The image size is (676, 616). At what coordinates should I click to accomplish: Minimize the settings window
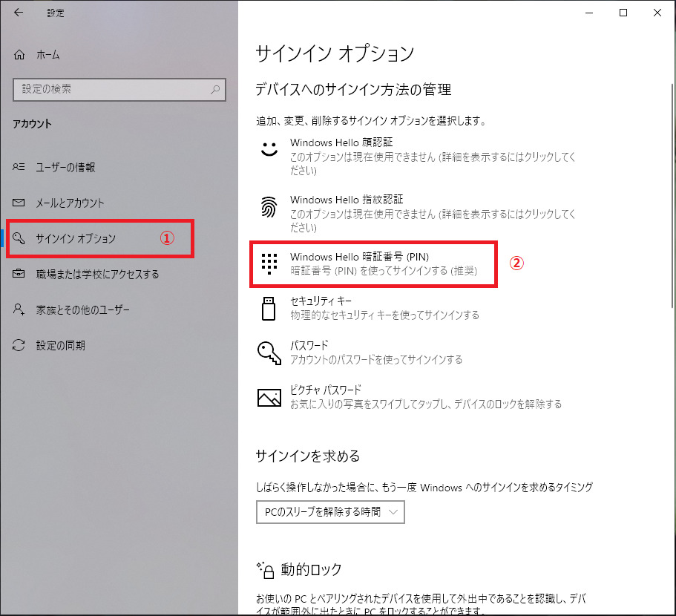[x=589, y=13]
